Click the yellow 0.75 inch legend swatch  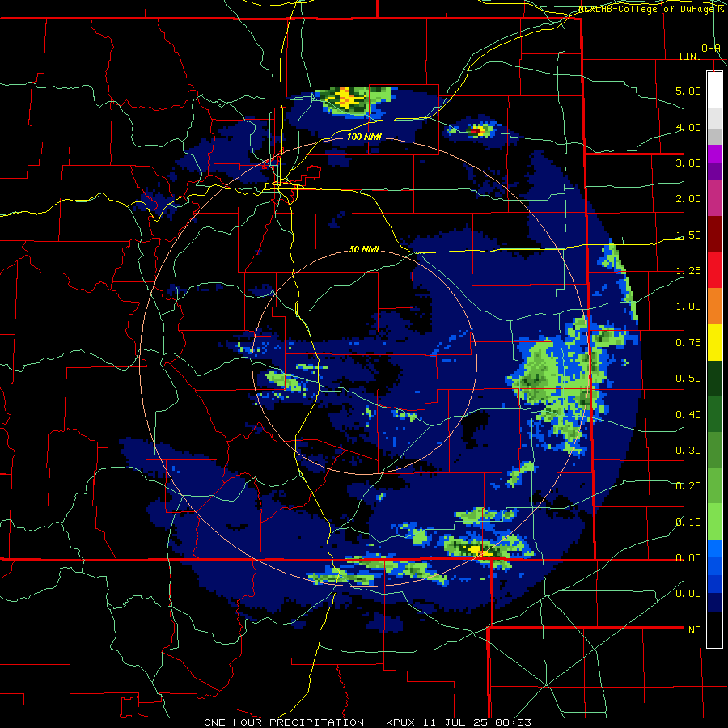714,343
